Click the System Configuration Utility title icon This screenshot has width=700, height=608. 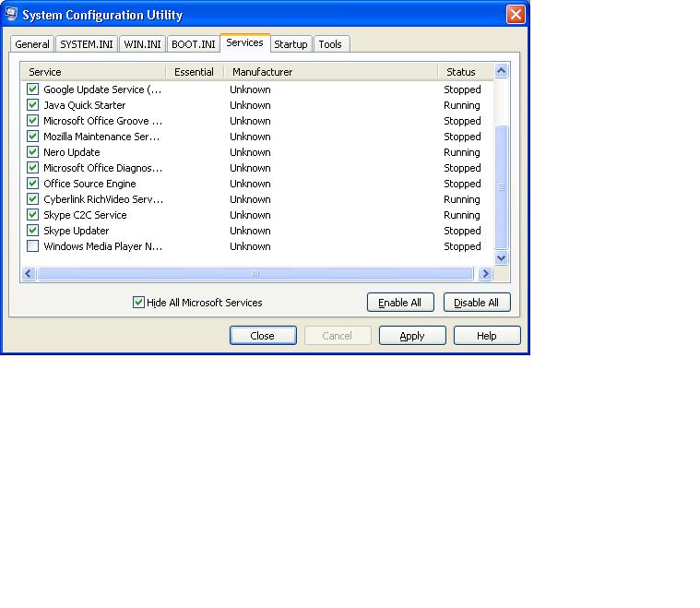point(11,14)
